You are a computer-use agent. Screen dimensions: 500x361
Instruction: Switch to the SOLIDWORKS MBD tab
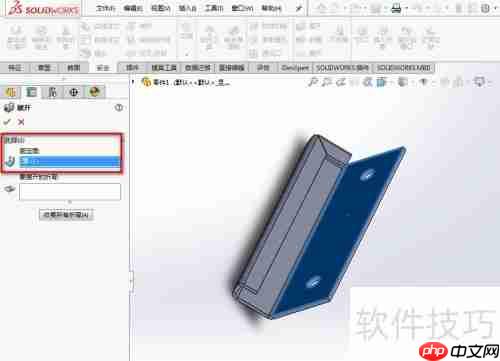[403, 68]
